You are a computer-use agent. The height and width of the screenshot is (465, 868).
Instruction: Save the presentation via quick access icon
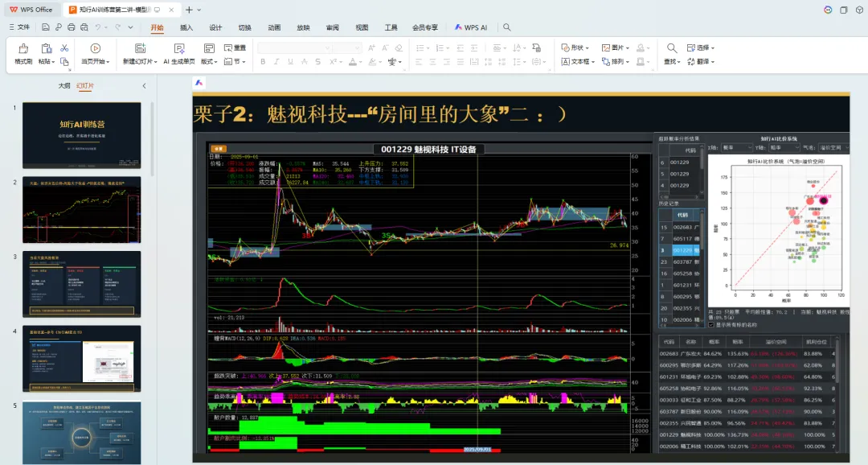click(45, 27)
